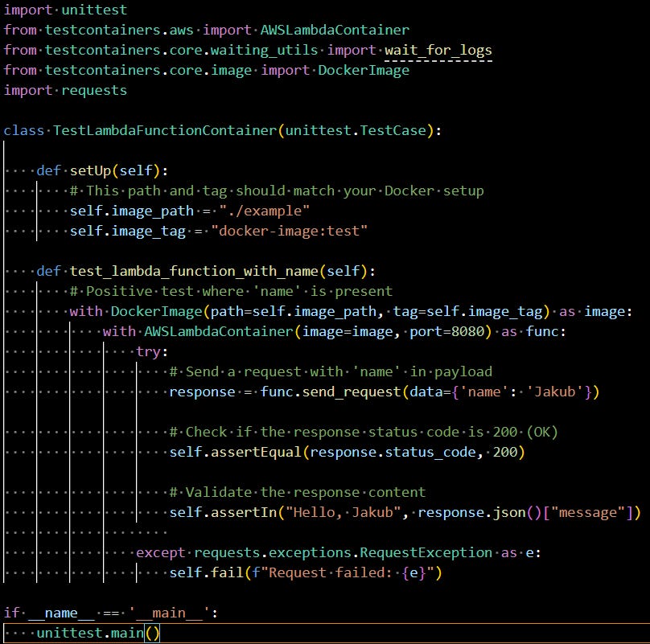Place cursor inside unittest.main() parentheses

[153, 633]
